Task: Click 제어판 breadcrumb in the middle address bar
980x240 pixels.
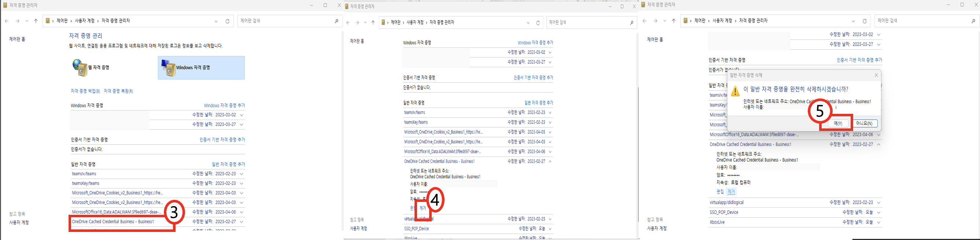Action: click(x=396, y=22)
